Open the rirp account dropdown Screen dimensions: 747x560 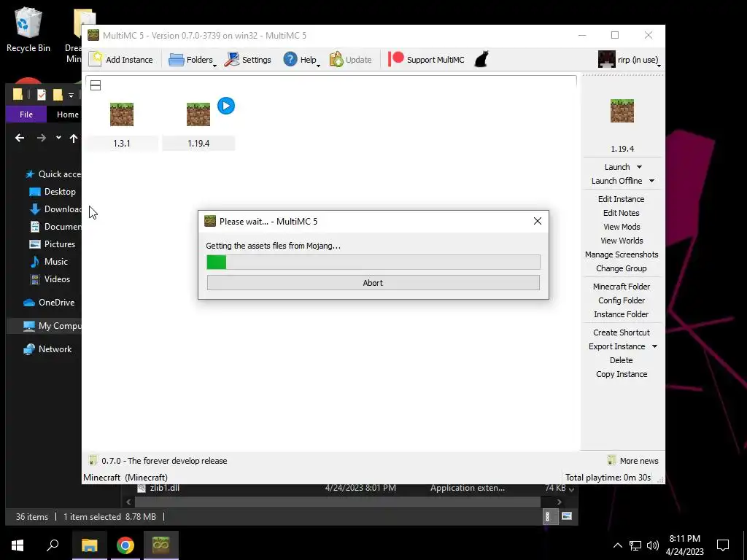[x=630, y=60]
